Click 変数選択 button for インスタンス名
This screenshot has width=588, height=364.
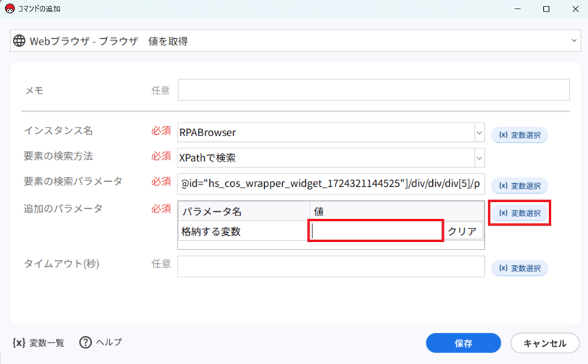click(519, 136)
